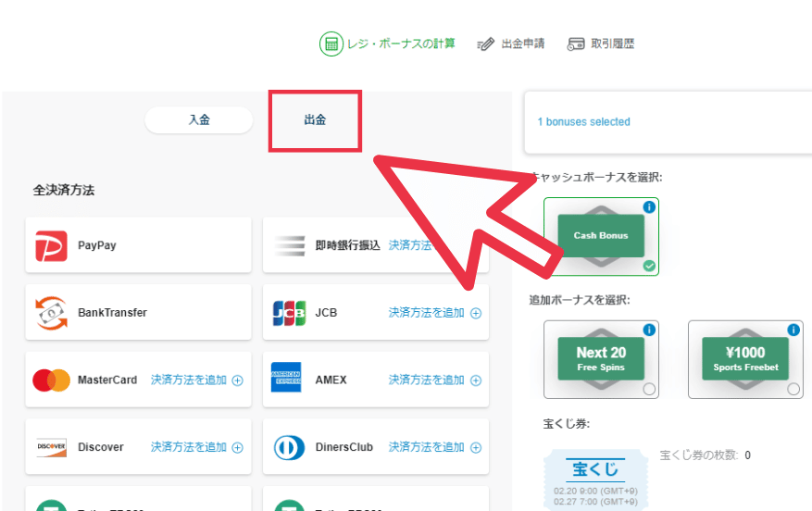
Task: Open info icon on Next 20 Free Spins
Action: (x=649, y=330)
